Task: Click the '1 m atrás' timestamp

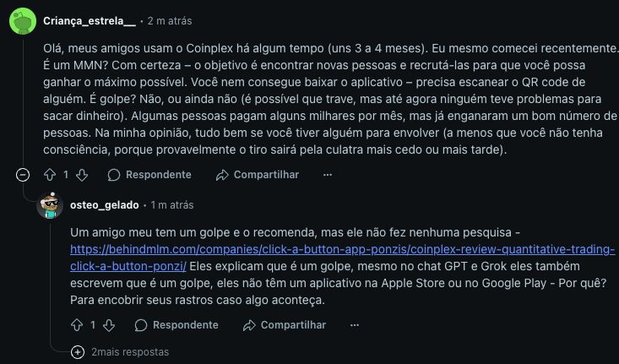Action: [x=171, y=205]
